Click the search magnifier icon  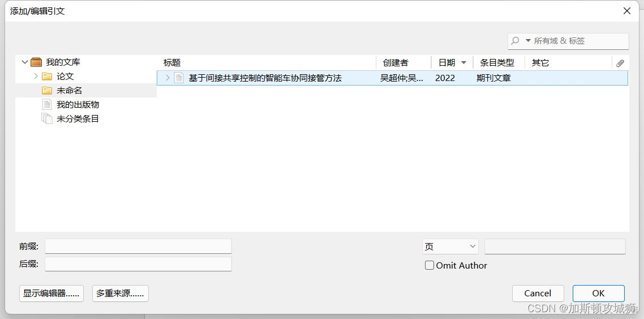(515, 41)
